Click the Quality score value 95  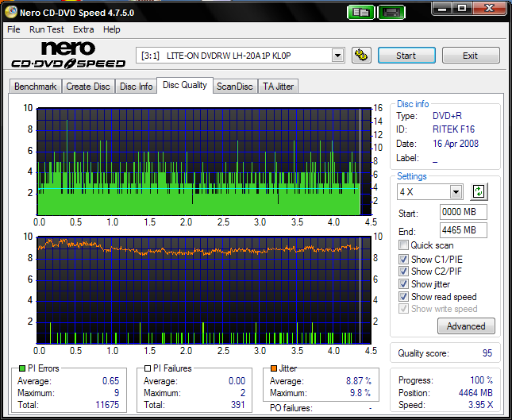coord(487,353)
